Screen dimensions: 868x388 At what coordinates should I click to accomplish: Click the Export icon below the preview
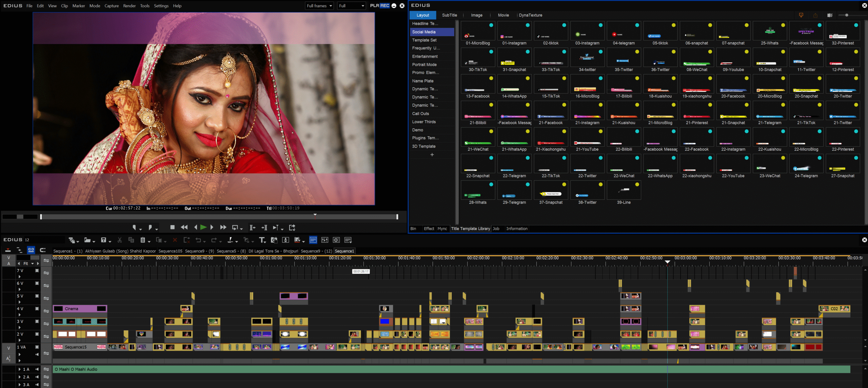pyautogui.click(x=292, y=227)
